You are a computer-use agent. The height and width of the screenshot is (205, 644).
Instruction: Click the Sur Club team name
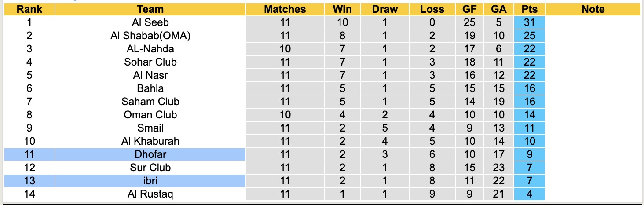150,168
